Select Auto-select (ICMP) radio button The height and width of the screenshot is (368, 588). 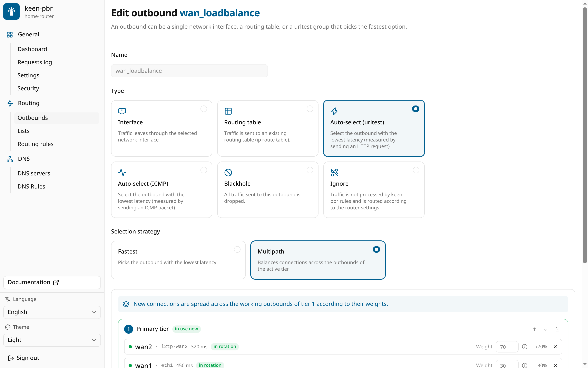[204, 170]
